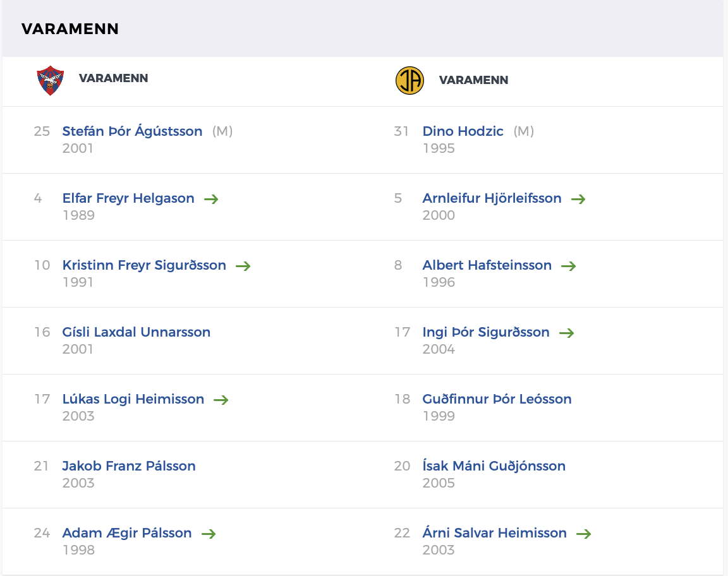Open Stefán Þór Ágústsson player profile
The height and width of the screenshot is (576, 728).
point(132,131)
